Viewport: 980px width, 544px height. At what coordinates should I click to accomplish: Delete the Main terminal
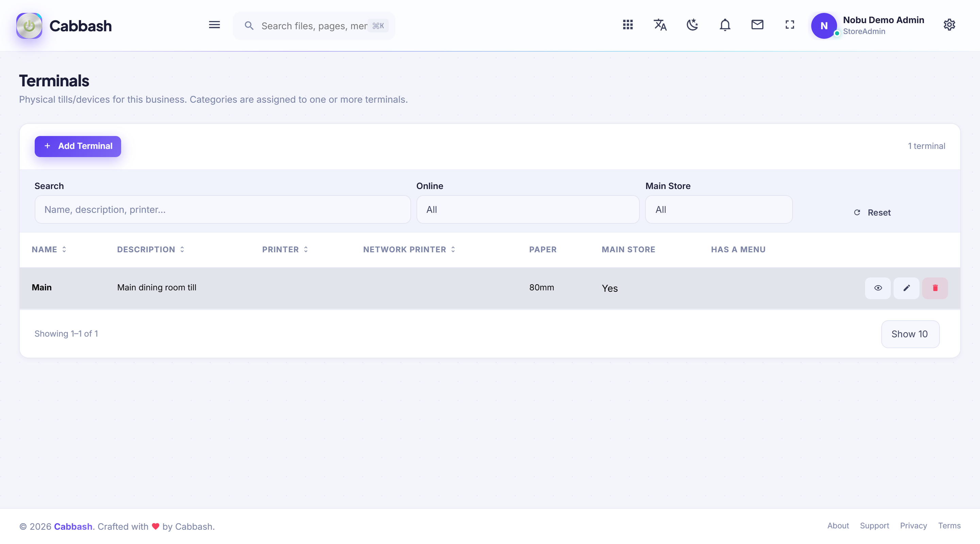click(x=935, y=288)
